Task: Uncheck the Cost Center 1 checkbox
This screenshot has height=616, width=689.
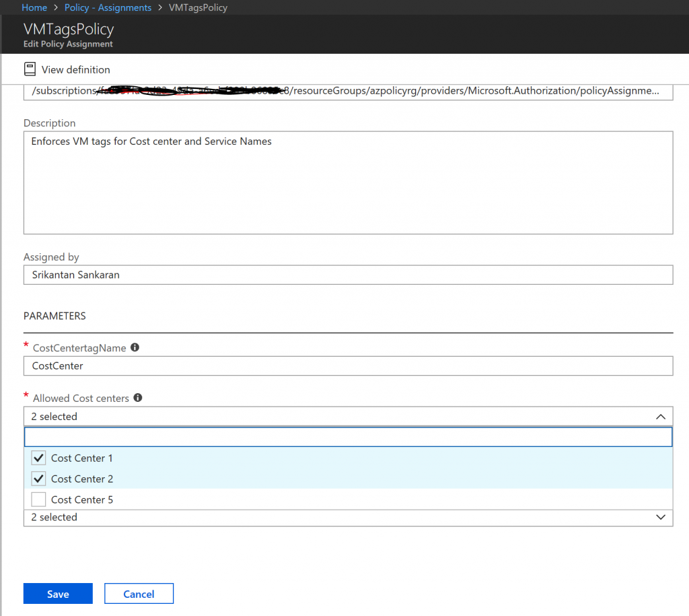Action: click(39, 458)
